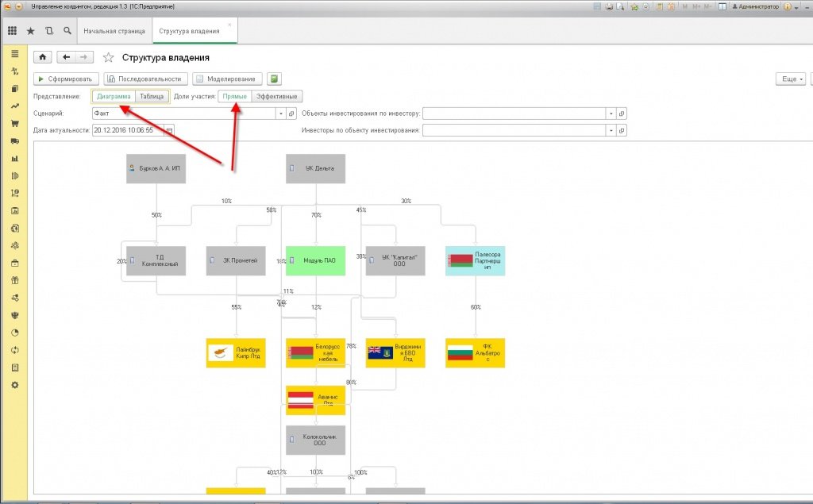Open the selected Сценарий item with the open button
Screen dimensions: 813x504
point(291,113)
